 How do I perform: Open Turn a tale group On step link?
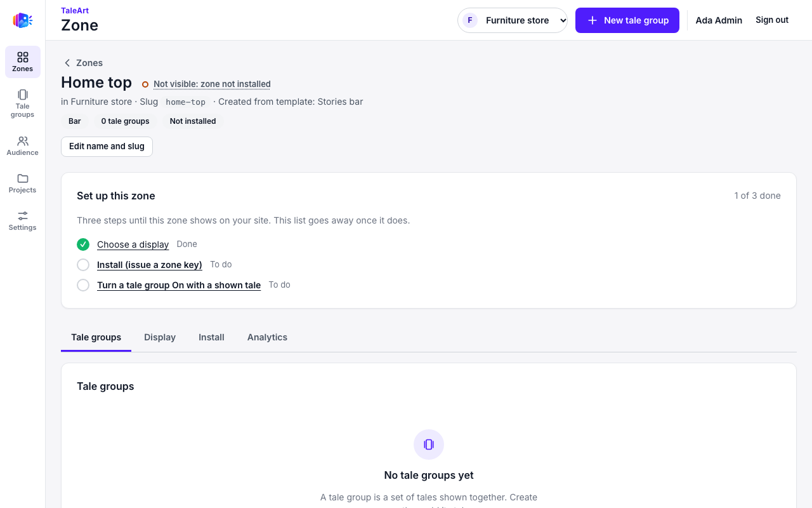[179, 285]
